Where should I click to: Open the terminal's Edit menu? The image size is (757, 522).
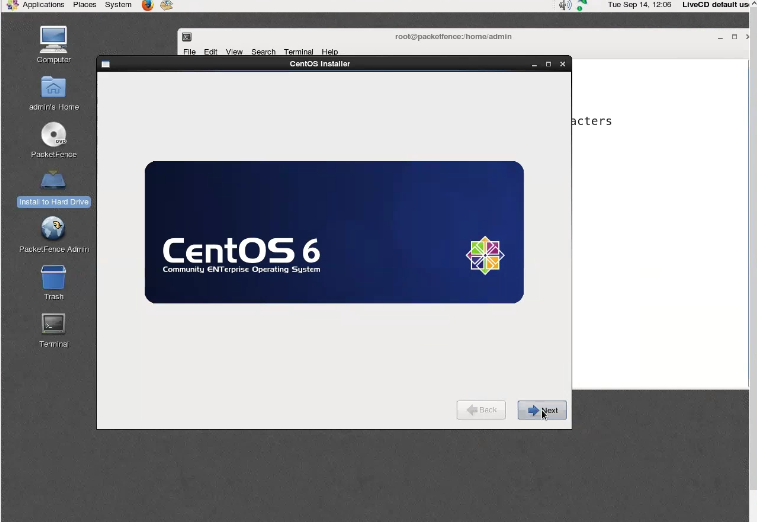tap(210, 52)
